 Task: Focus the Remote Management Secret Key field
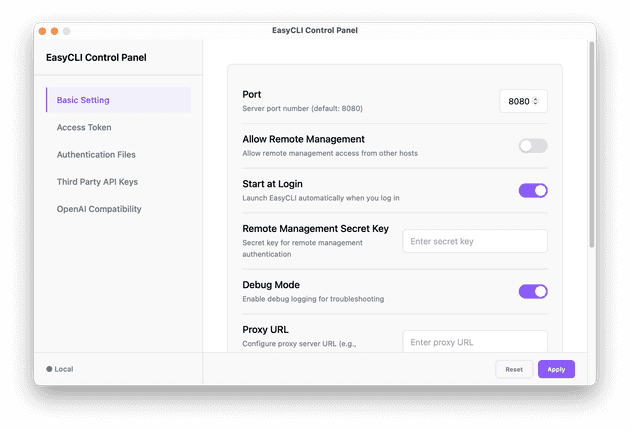click(474, 241)
